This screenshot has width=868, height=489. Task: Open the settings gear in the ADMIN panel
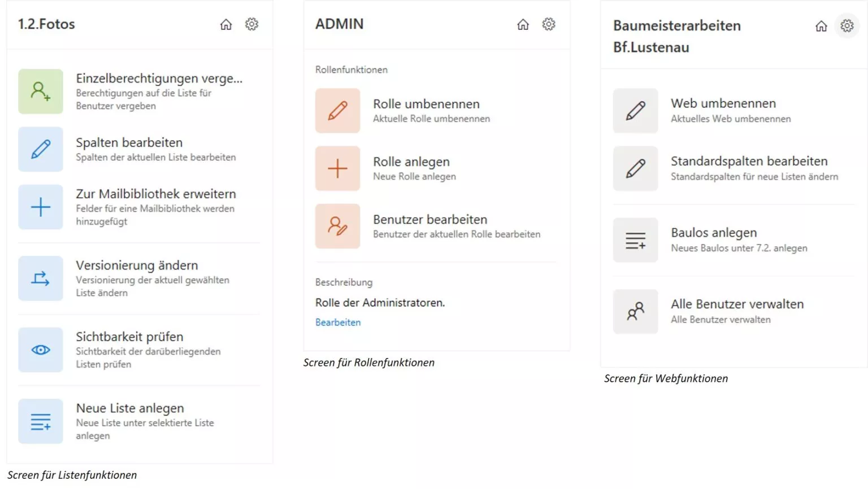click(x=549, y=24)
